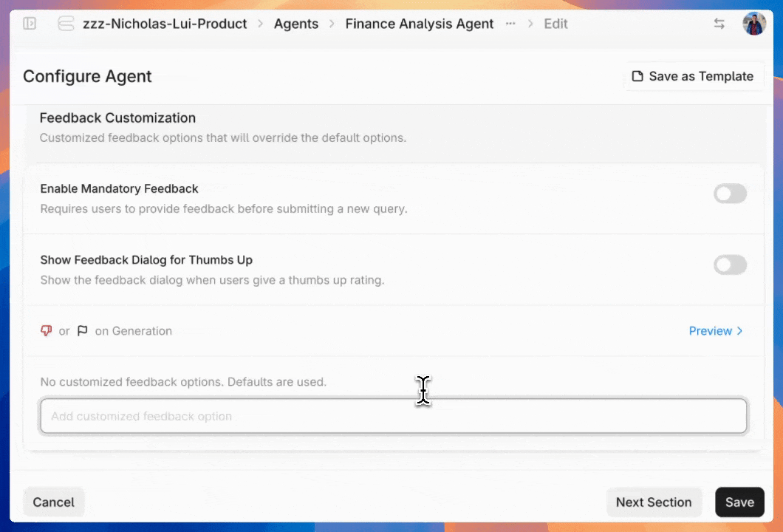This screenshot has width=783, height=532.
Task: Click the Add customized feedback option field
Action: (393, 415)
